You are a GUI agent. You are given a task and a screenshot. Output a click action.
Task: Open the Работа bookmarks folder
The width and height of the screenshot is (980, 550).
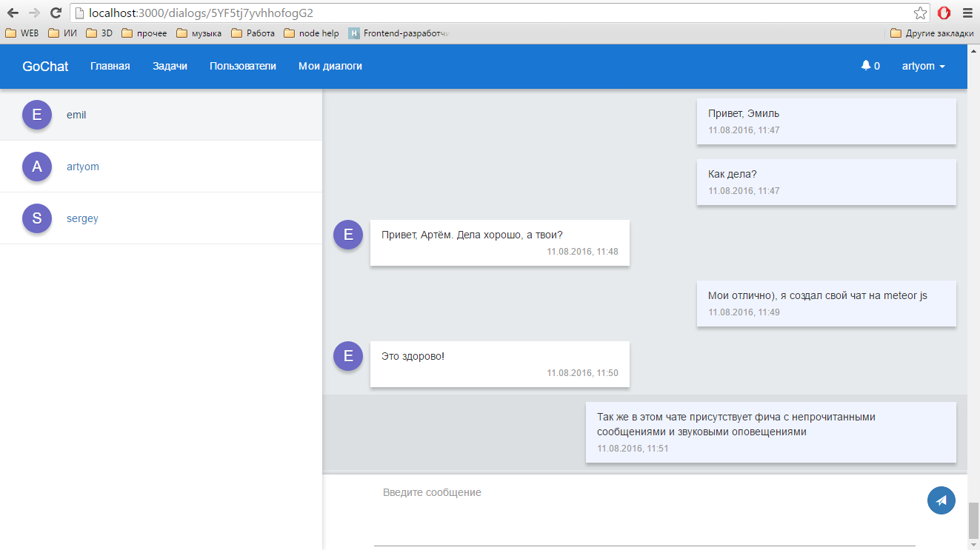[253, 33]
